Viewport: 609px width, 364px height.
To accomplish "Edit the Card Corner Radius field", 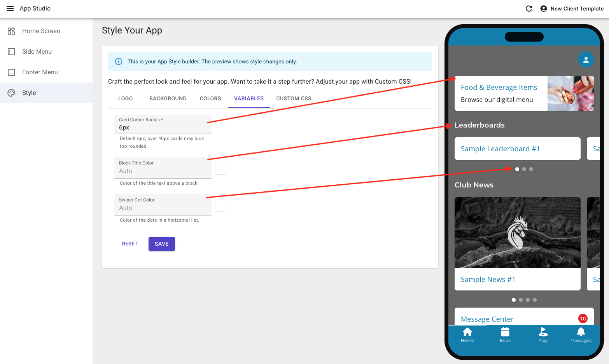I will coord(163,124).
